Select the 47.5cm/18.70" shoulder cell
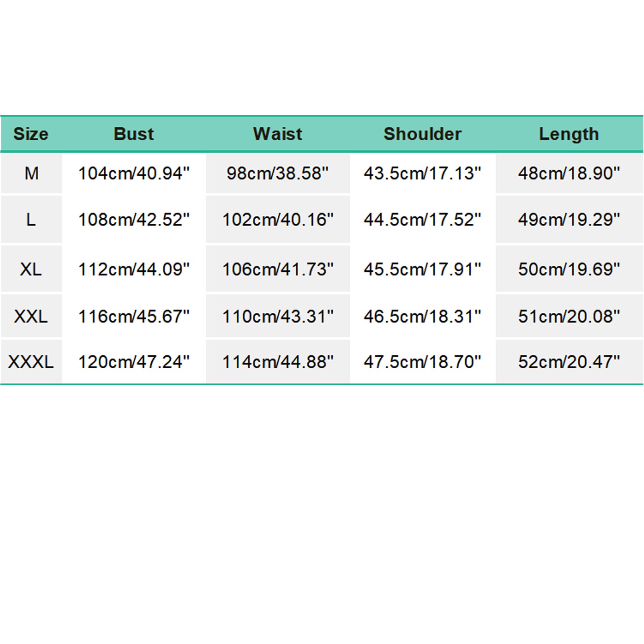 [x=422, y=362]
